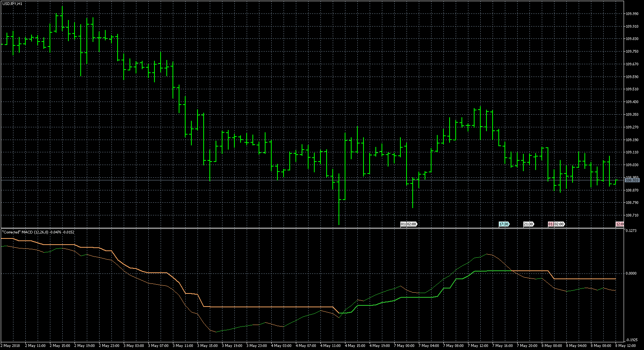Click the -0.1925 MACD scale value
Image resolution: width=644 pixels, height=350 pixels.
pos(631,340)
